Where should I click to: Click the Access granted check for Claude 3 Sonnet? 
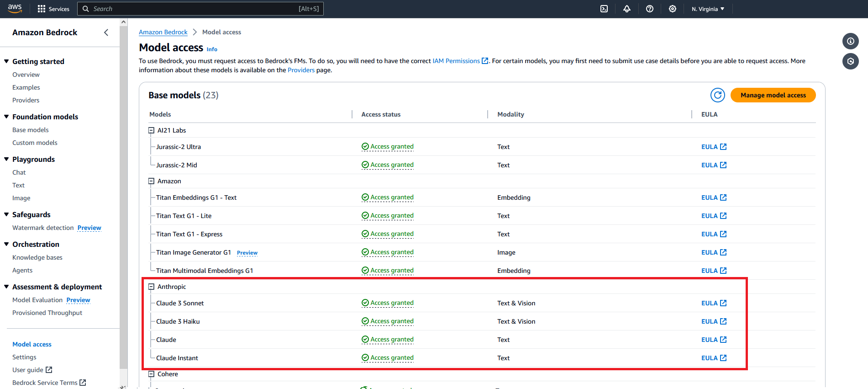point(365,303)
